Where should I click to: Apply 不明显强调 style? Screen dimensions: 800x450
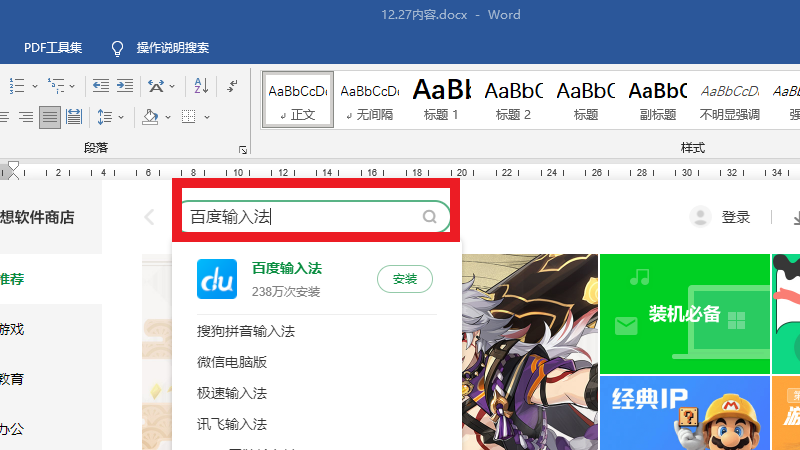coord(730,99)
